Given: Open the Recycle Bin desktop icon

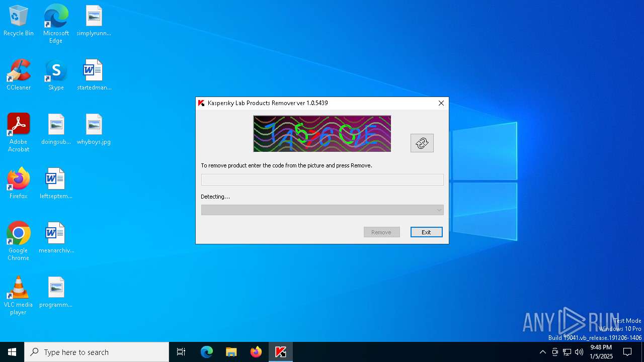Looking at the screenshot, I should pyautogui.click(x=19, y=21).
